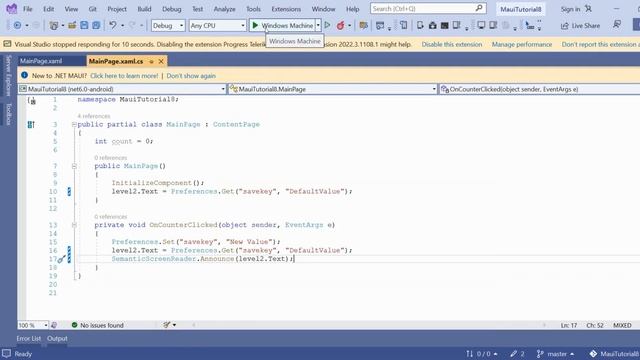Click the 0 / 0 unpushed commits indicator
The width and height of the screenshot is (640, 360).
click(482, 353)
